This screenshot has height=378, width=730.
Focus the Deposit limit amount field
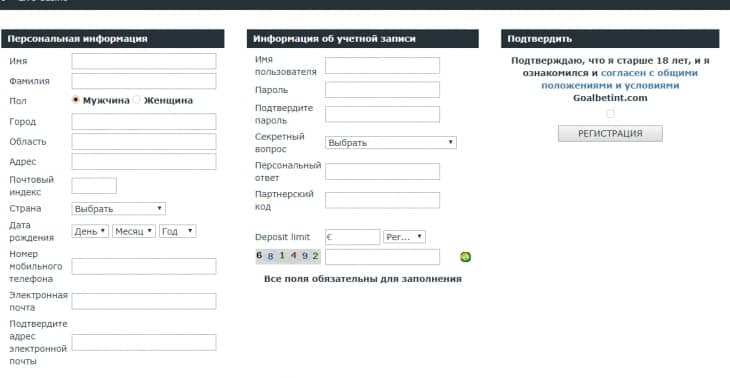[x=352, y=237]
